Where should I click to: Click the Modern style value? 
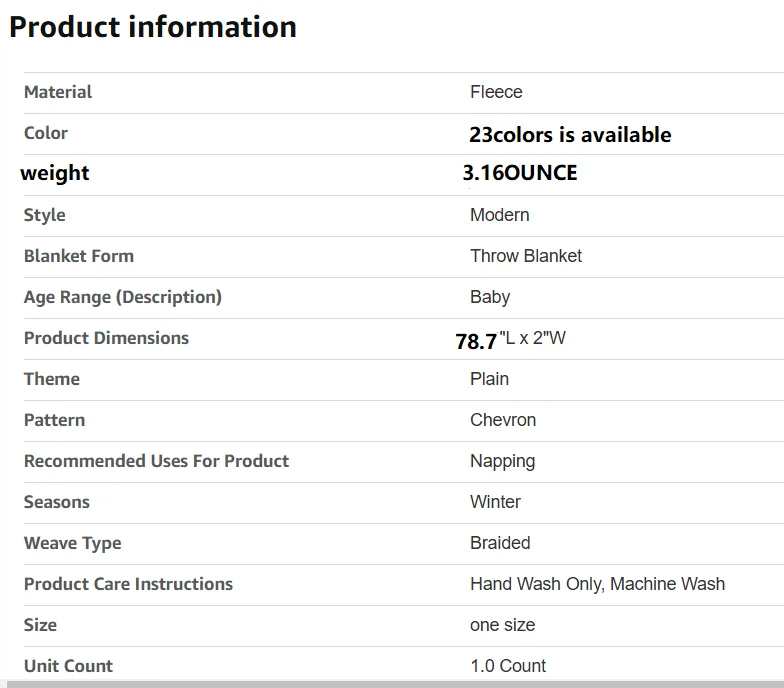(500, 215)
